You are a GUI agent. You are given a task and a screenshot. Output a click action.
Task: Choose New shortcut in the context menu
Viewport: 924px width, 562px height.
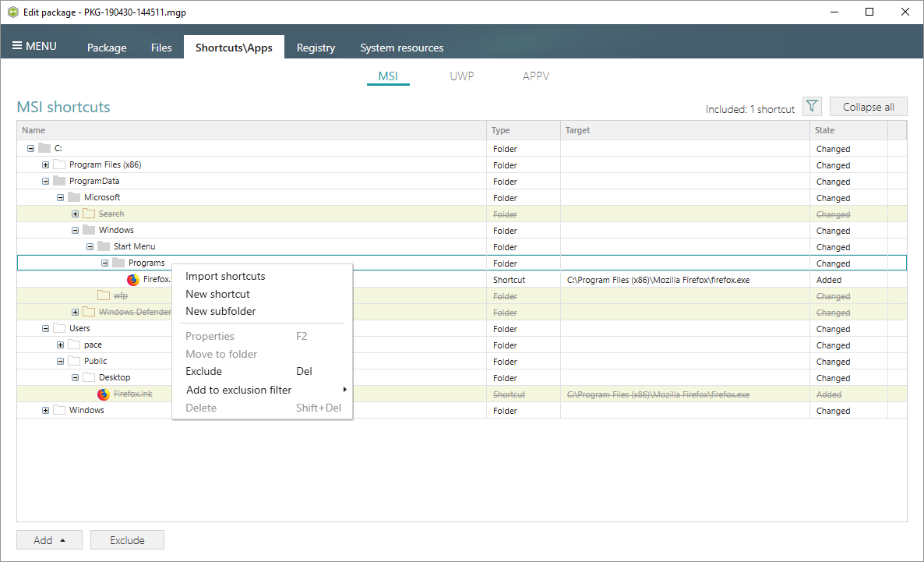(263, 294)
